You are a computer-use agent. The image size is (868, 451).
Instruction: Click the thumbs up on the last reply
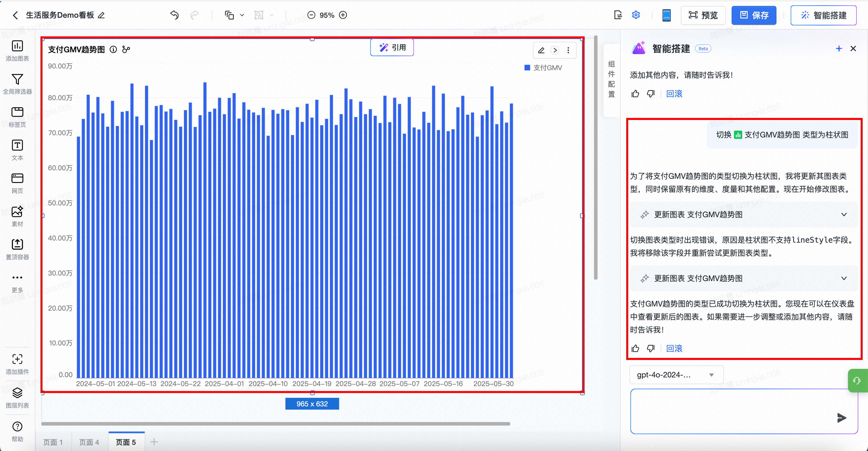(635, 348)
